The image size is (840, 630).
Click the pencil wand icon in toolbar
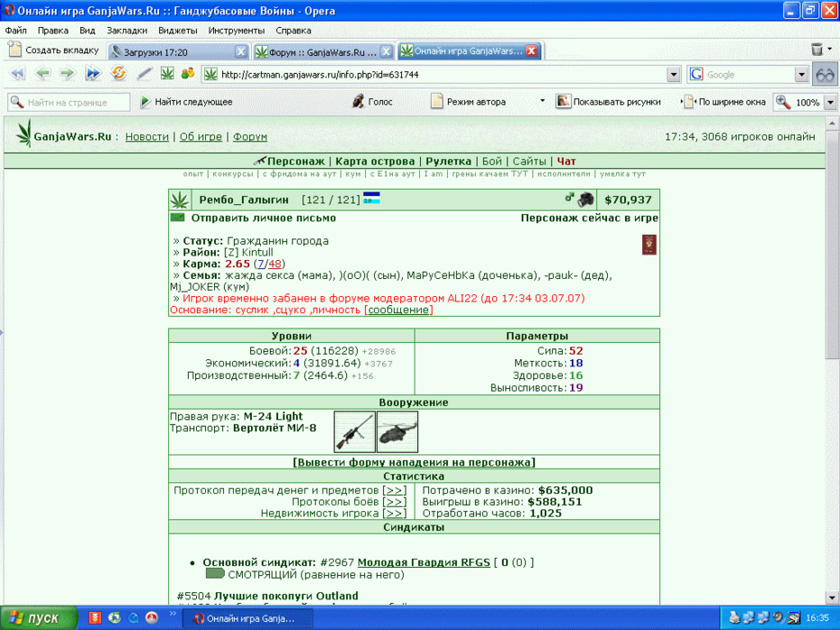pos(145,74)
